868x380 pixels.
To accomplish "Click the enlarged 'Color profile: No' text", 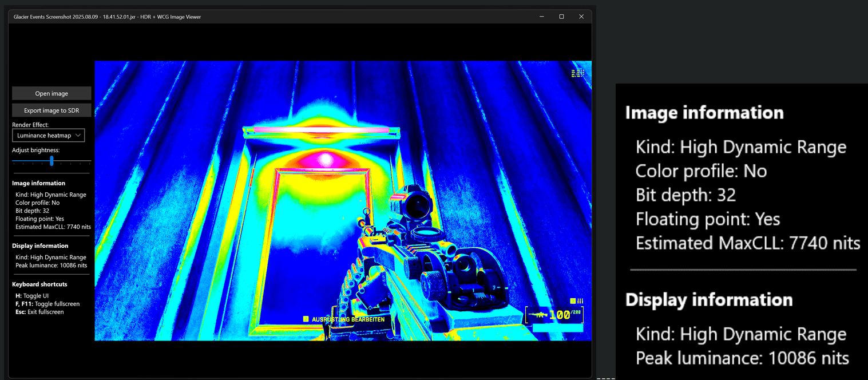I will (701, 171).
